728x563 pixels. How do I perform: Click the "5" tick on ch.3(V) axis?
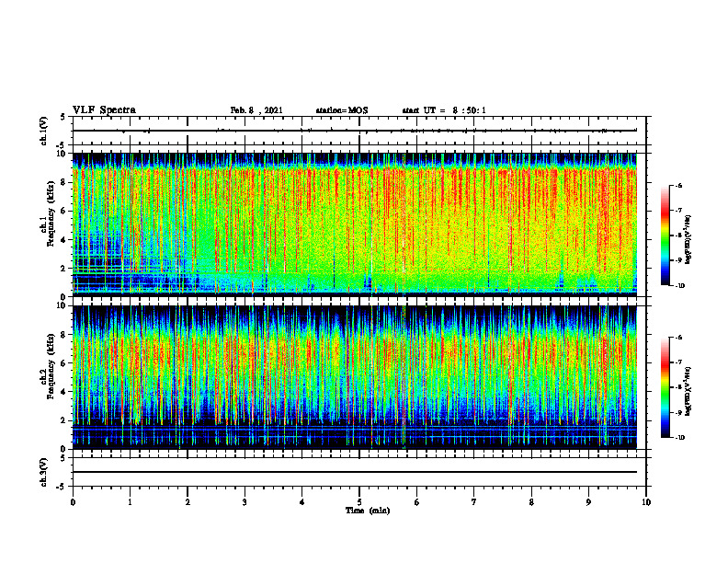coord(64,458)
